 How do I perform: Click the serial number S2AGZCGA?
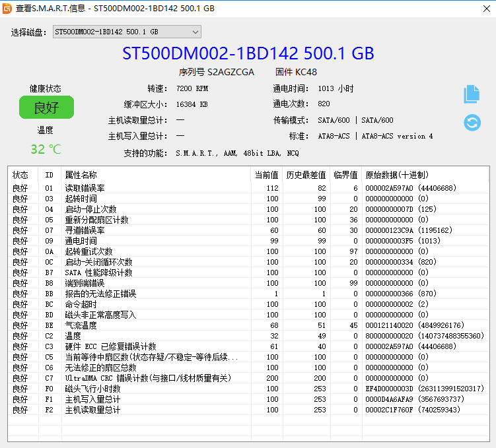pyautogui.click(x=230, y=72)
